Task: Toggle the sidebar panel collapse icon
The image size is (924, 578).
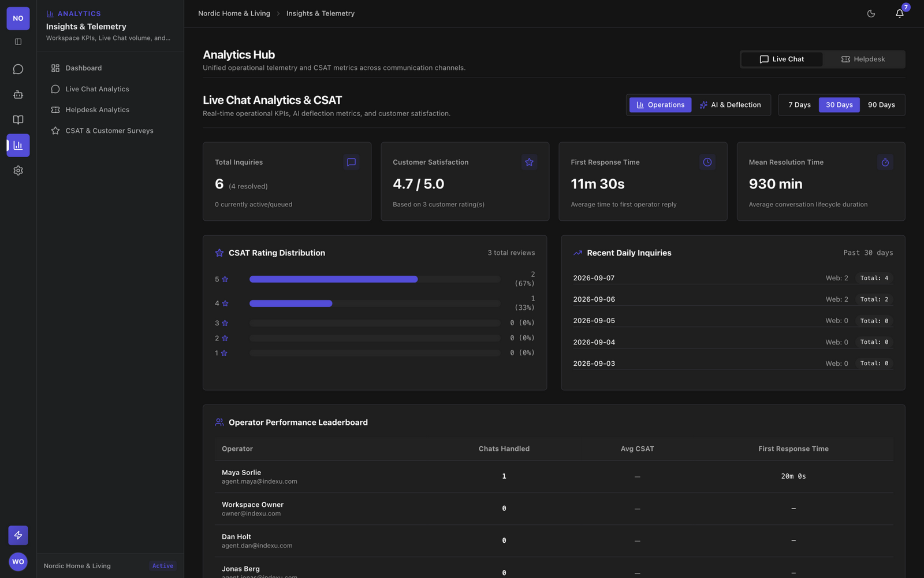Action: tap(18, 42)
